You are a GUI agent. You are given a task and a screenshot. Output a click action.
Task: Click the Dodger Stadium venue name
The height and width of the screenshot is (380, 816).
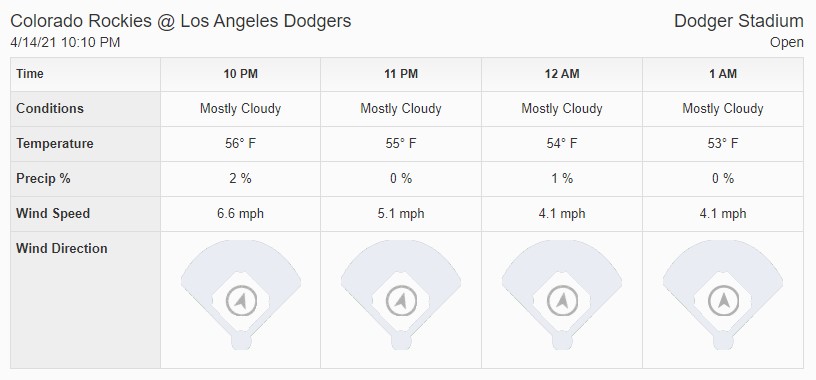tap(738, 21)
